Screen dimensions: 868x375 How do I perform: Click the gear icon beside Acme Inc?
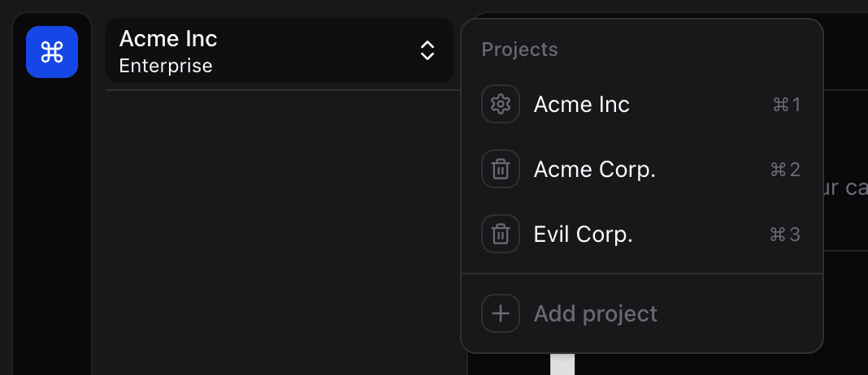pos(501,105)
